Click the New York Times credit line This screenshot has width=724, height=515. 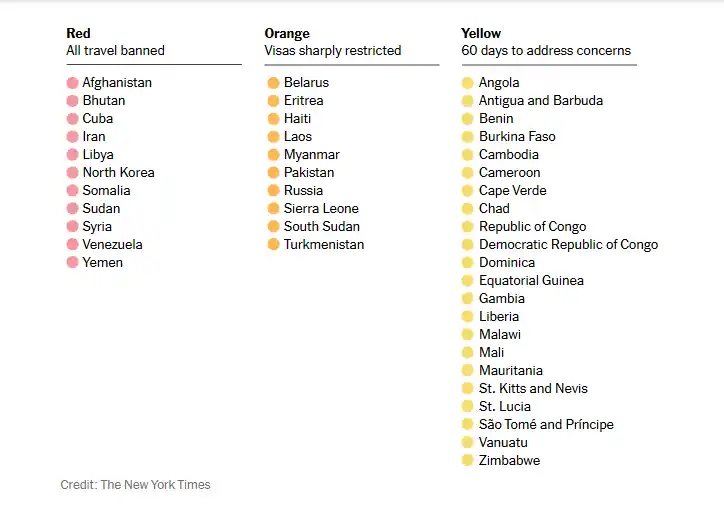tap(135, 485)
